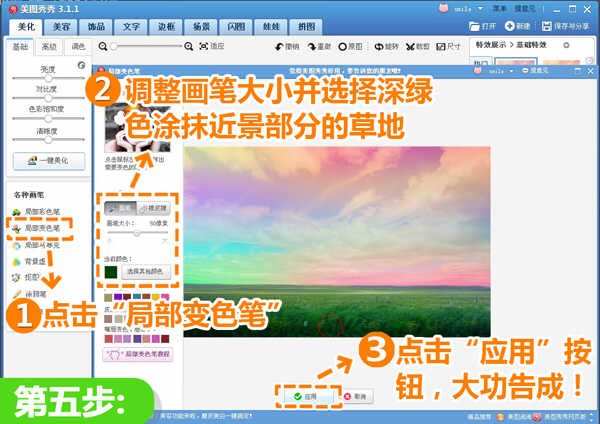Switch to the 场景 tab
The image size is (600, 424).
tap(201, 27)
